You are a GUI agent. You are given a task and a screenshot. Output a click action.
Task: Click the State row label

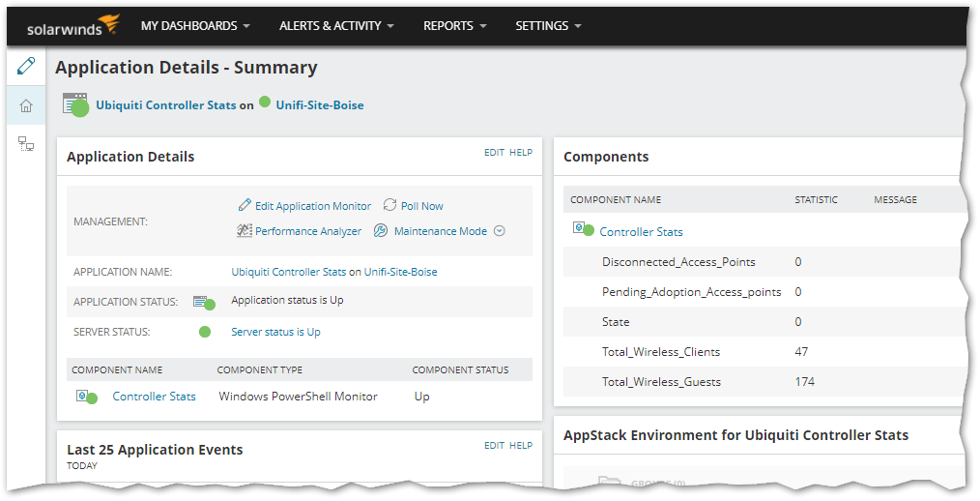(x=616, y=322)
